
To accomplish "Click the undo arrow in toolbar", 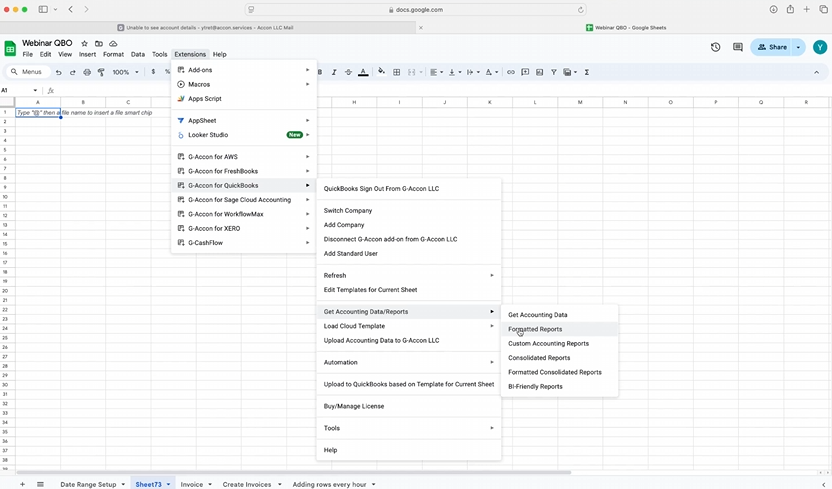I will [x=58, y=72].
